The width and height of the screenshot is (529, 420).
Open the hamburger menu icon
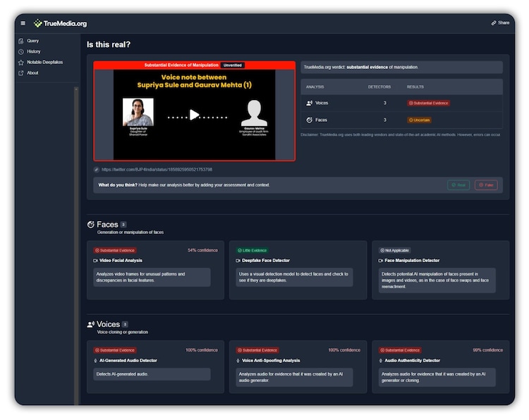[23, 23]
